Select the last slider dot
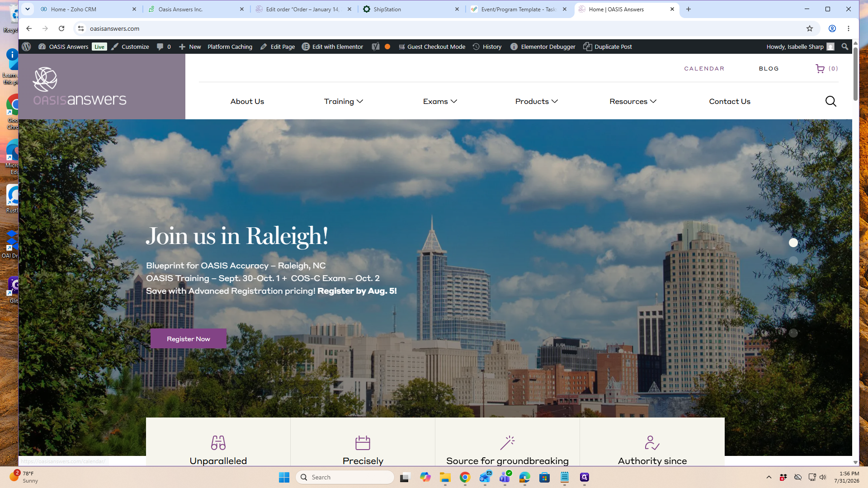The height and width of the screenshot is (488, 868). tap(793, 333)
